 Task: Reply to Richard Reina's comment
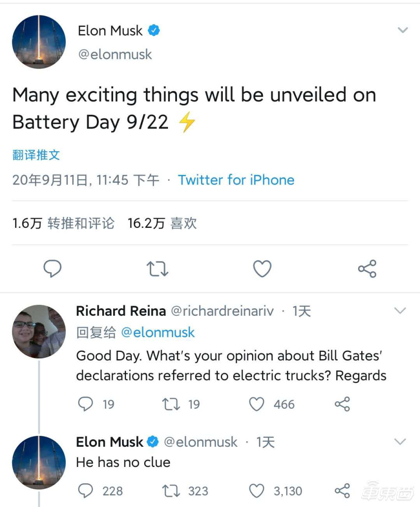pyautogui.click(x=86, y=404)
